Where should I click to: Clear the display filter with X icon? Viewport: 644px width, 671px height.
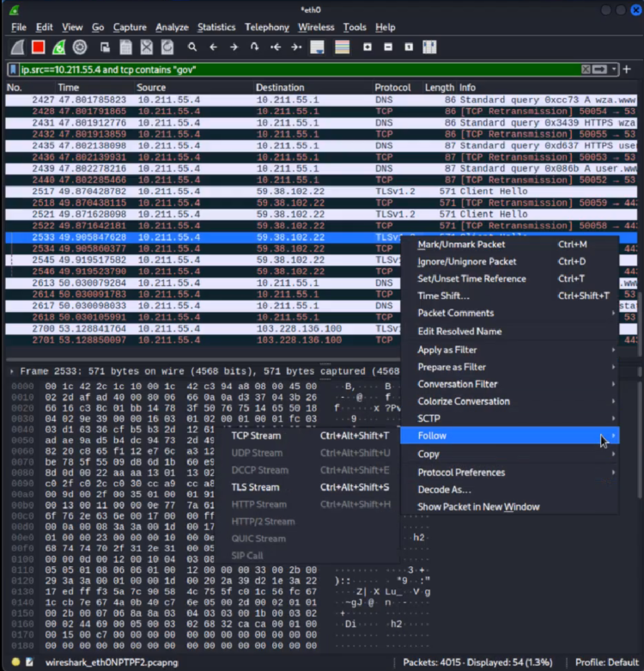pos(586,70)
